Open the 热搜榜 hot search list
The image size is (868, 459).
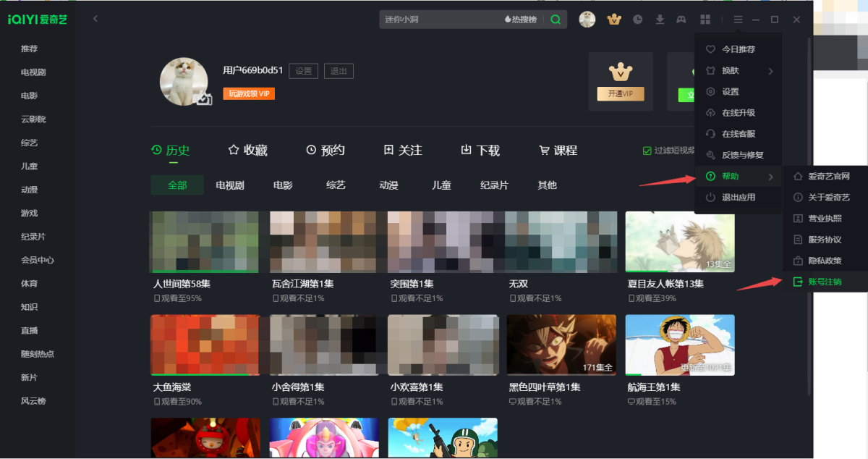pyautogui.click(x=521, y=20)
